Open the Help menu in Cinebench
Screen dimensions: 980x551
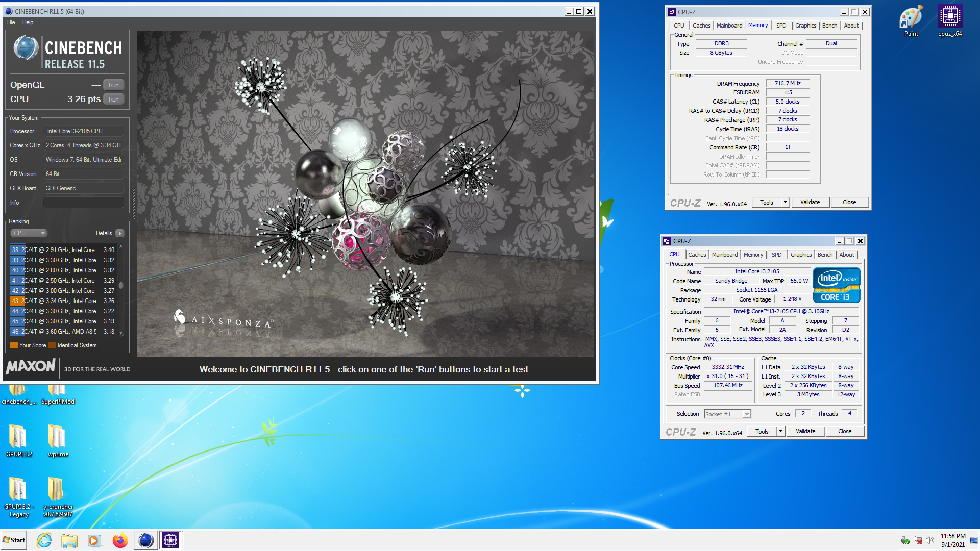(x=28, y=22)
